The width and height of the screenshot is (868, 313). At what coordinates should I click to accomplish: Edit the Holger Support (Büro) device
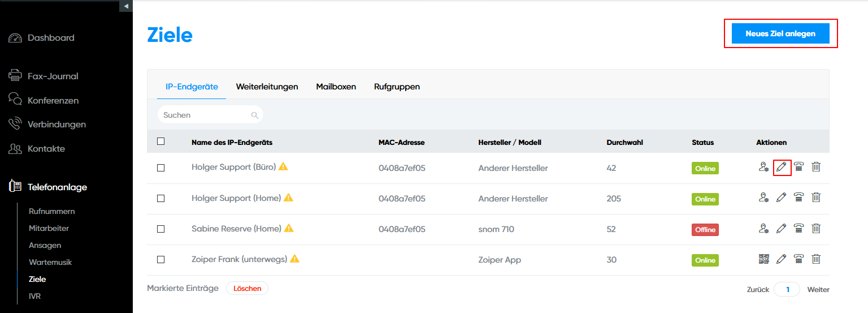[x=782, y=168]
